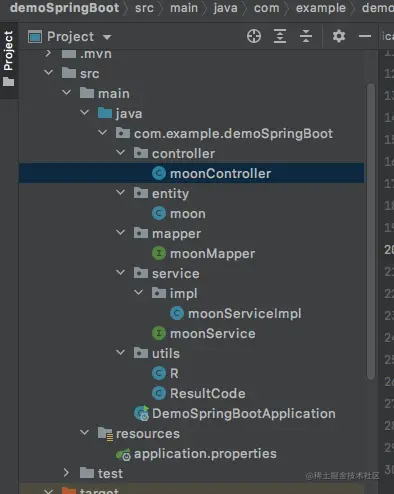Screen dimensions: 394x494
Task: Click the project tree vertical scrollbar
Action: [x=371, y=231]
